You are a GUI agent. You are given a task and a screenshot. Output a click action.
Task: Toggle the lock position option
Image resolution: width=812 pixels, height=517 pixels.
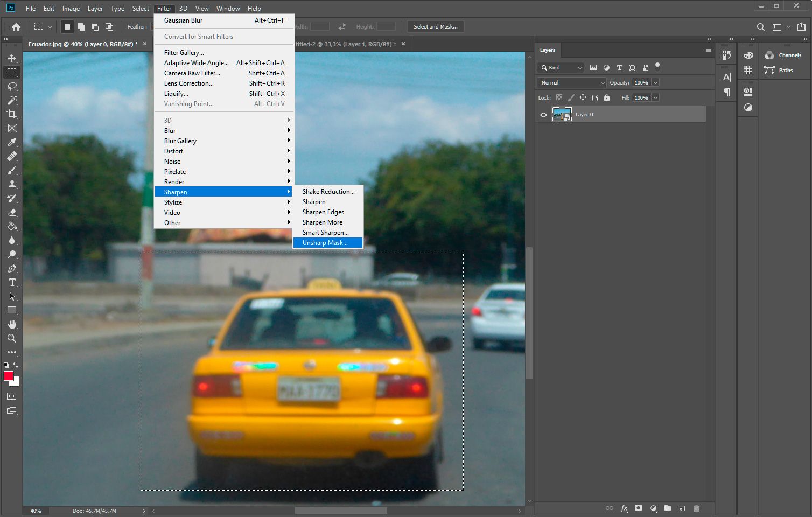582,97
